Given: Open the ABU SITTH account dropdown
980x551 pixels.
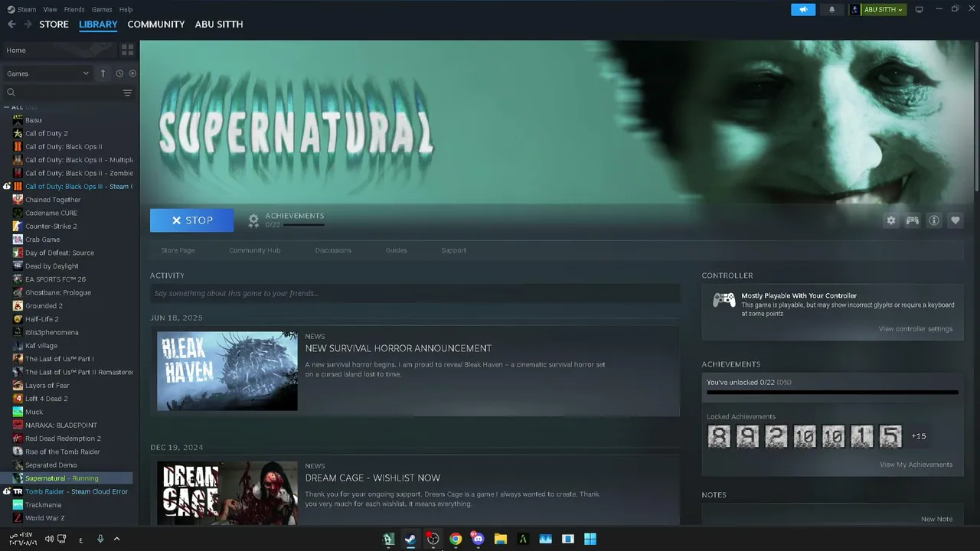Looking at the screenshot, I should click(883, 9).
